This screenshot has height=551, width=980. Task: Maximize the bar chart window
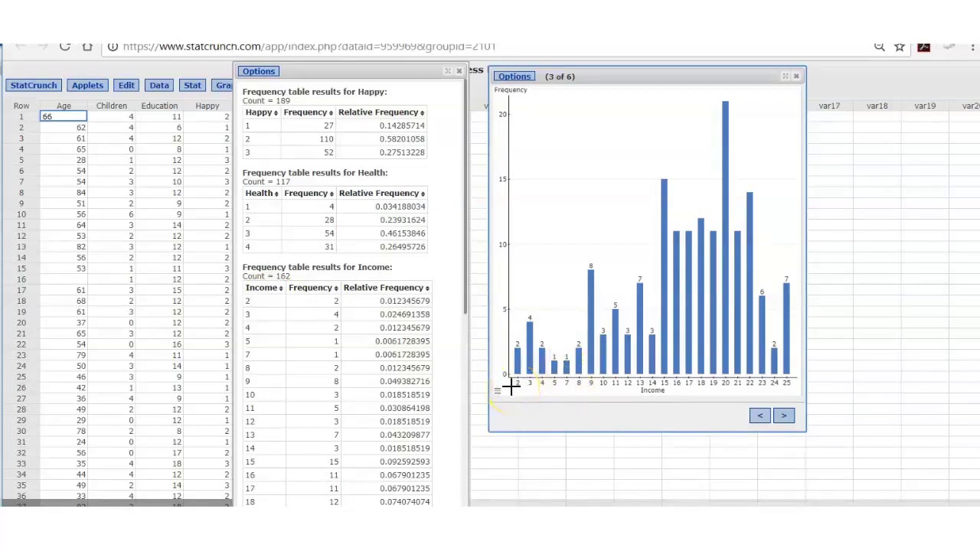tap(785, 77)
